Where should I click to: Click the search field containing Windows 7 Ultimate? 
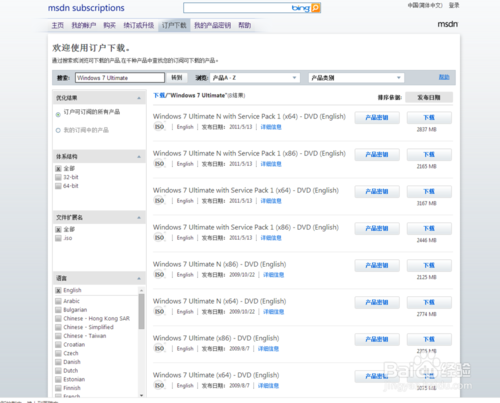[120, 78]
